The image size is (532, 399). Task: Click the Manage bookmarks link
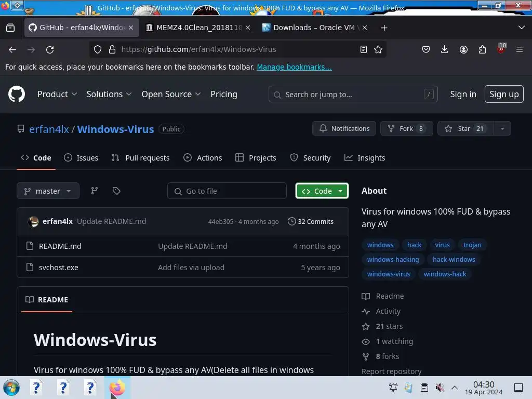tap(294, 67)
